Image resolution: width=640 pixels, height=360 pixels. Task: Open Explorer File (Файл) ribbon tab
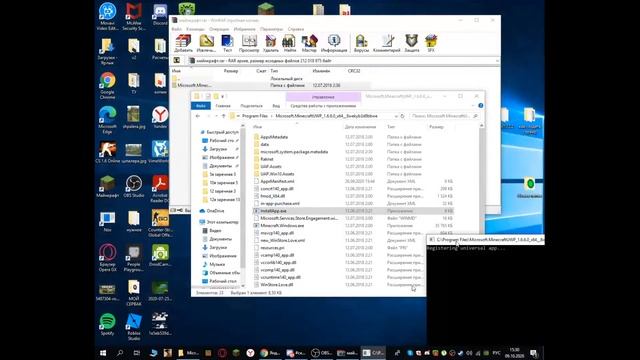pos(201,106)
